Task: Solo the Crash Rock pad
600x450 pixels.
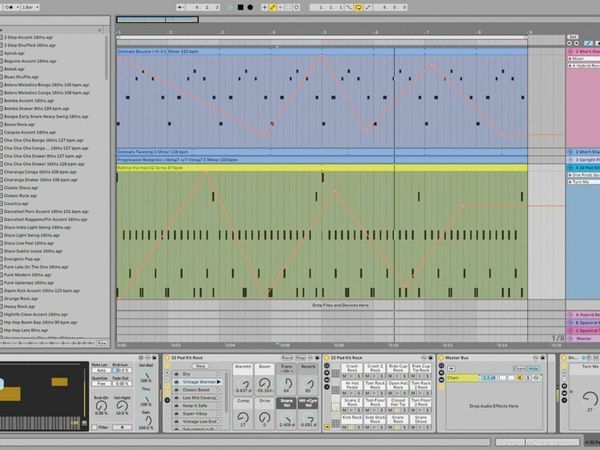Action: pos(360,376)
